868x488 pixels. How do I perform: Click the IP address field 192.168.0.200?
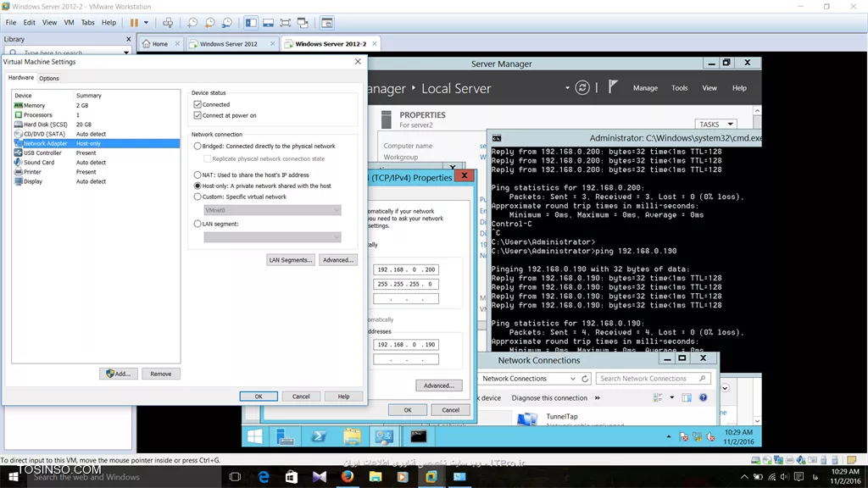pos(406,269)
